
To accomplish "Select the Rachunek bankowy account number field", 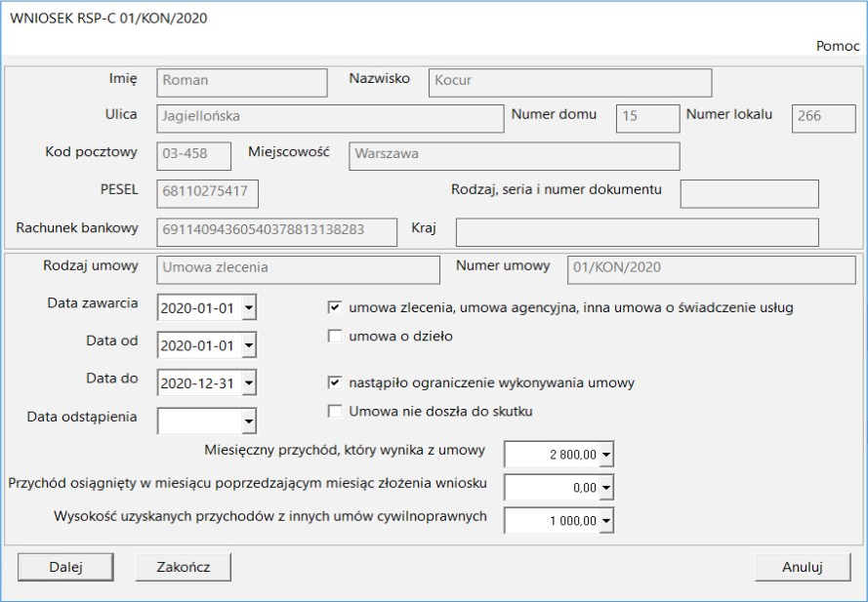I will pyautogui.click(x=276, y=231).
